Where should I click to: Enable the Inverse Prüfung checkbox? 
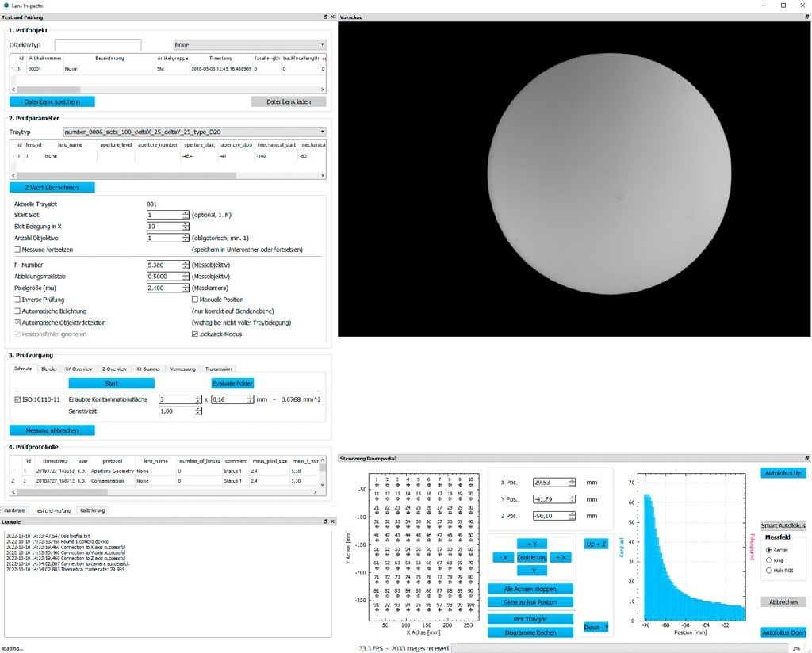click(17, 299)
